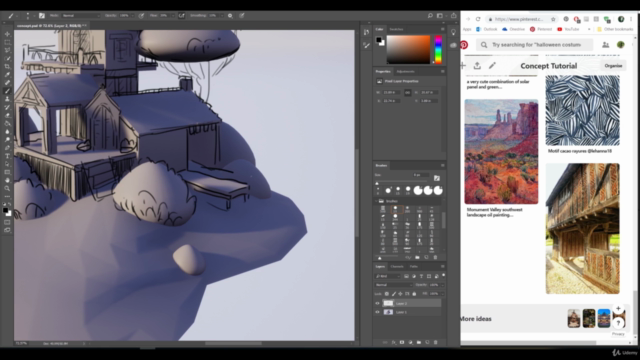
Task: Delete layer using Layers panel trash icon
Action: (x=436, y=342)
